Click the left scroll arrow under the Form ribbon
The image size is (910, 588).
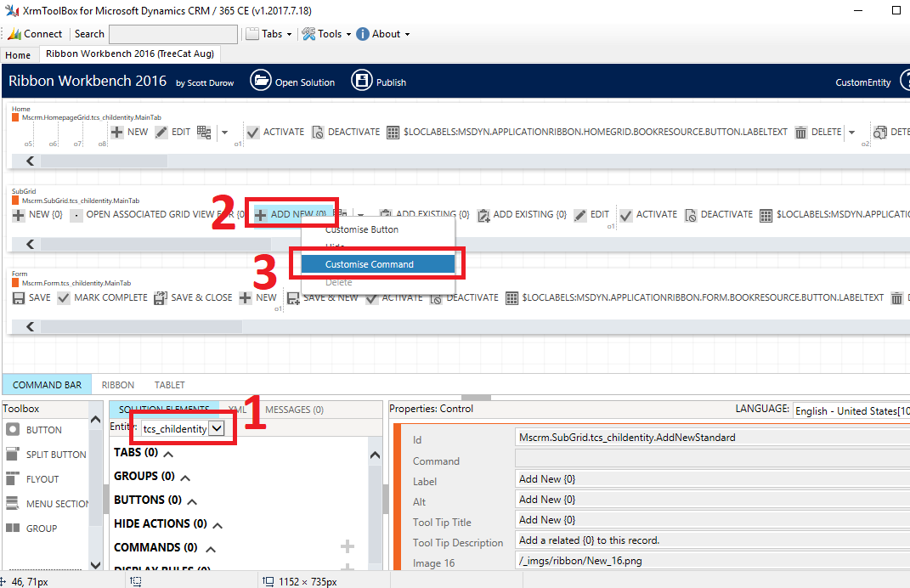[31, 327]
